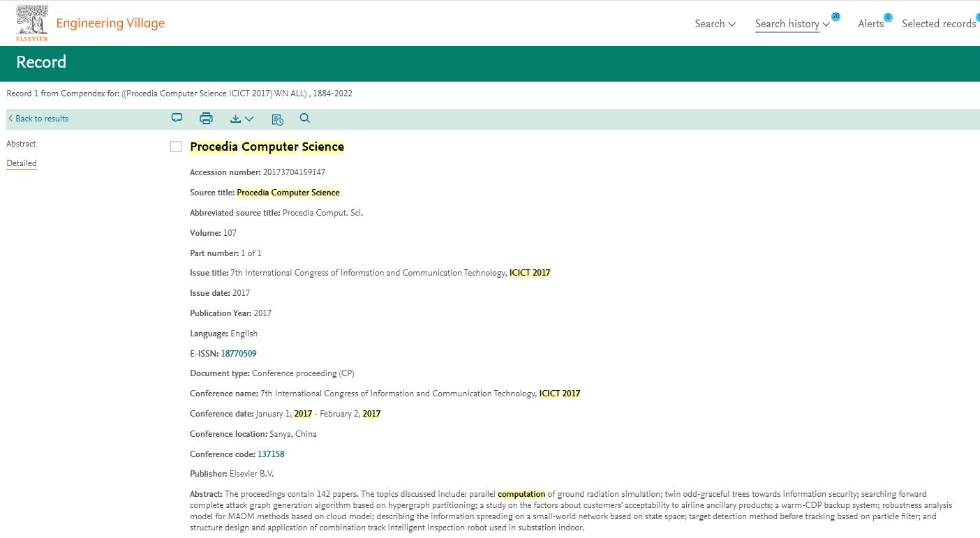The width and height of the screenshot is (980, 538).
Task: Click conference code link 137158
Action: point(271,454)
